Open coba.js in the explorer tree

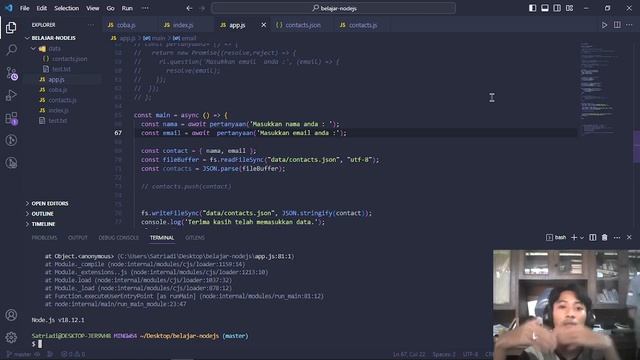point(58,90)
